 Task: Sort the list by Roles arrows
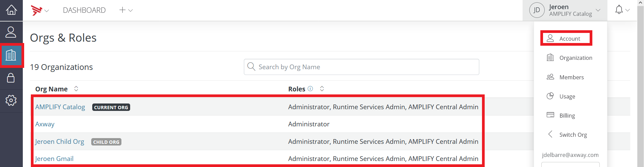(322, 89)
